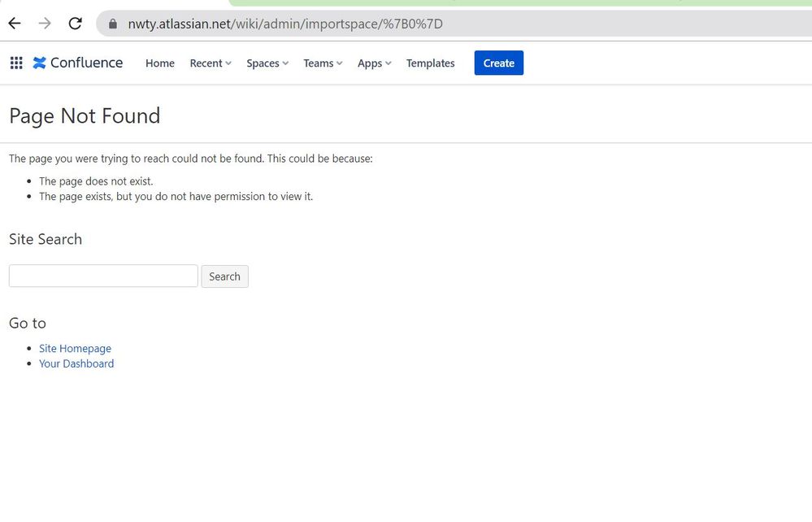Focus the Site Search text field
The image size is (812, 522).
pyautogui.click(x=103, y=276)
